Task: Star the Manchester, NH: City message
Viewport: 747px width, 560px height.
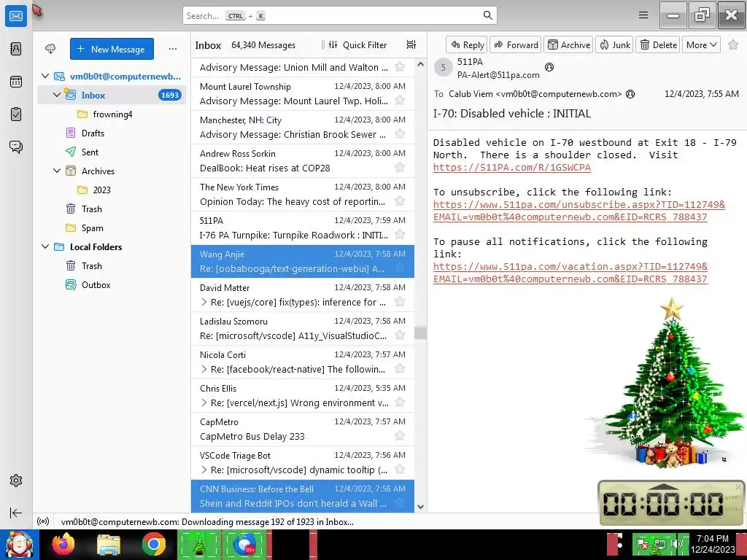Action: (x=400, y=134)
